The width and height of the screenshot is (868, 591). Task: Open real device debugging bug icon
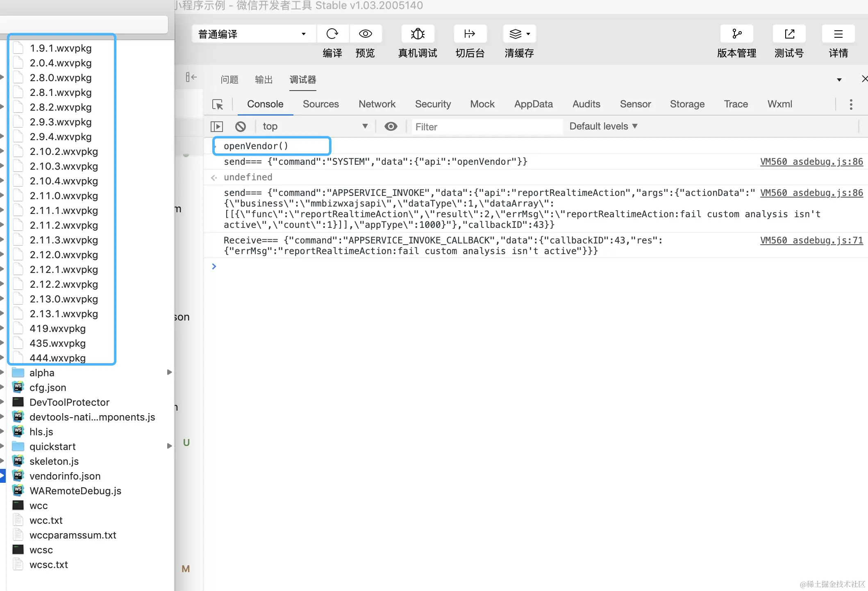point(418,34)
